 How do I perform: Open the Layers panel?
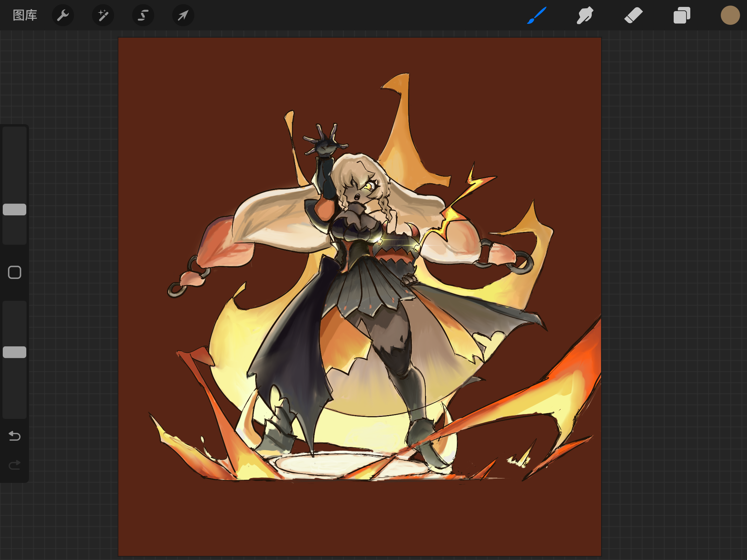click(x=682, y=15)
